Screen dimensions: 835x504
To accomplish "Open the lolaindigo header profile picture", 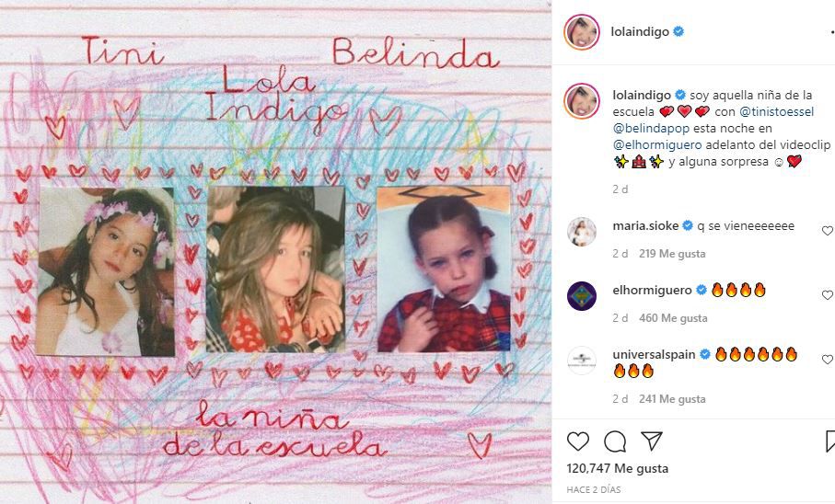I will [x=582, y=32].
